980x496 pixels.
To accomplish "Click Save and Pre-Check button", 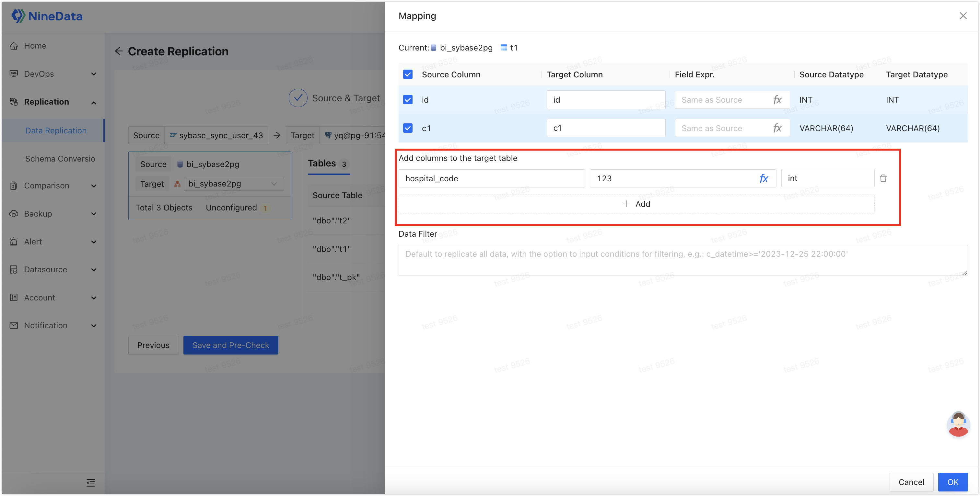I will [x=230, y=345].
